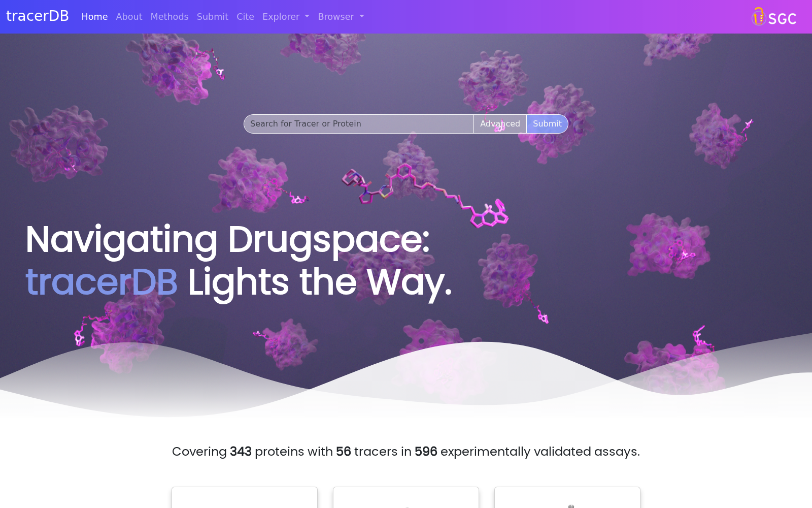
Task: Click the blue 'tracerDB' word in headline
Action: (101, 282)
